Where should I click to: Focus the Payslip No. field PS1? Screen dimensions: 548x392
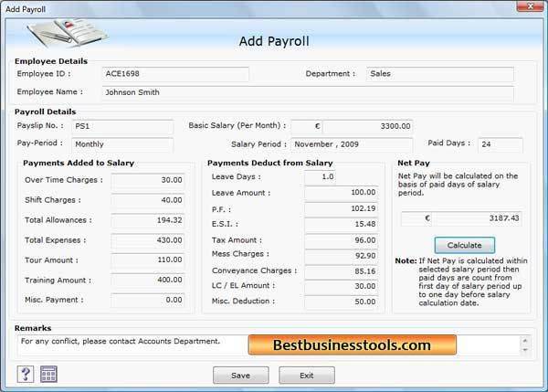click(x=122, y=127)
